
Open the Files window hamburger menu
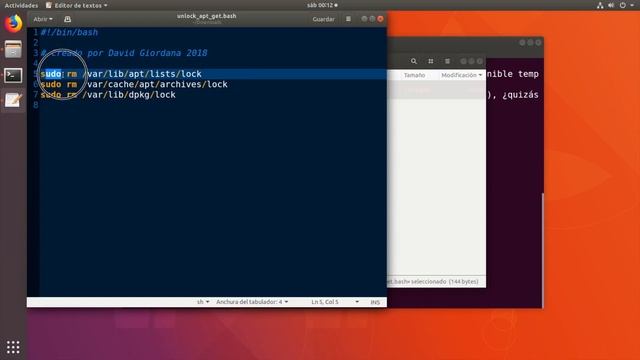[447, 61]
